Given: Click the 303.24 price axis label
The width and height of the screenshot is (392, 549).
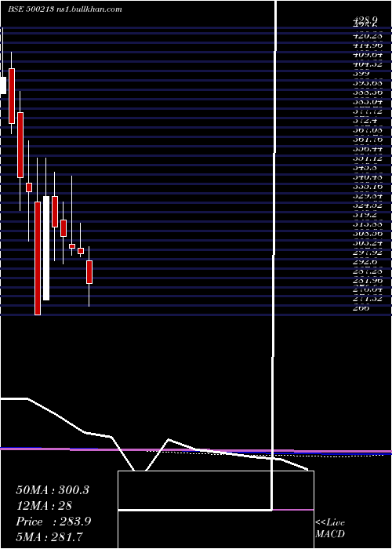Looking at the screenshot, I should pyautogui.click(x=367, y=242).
